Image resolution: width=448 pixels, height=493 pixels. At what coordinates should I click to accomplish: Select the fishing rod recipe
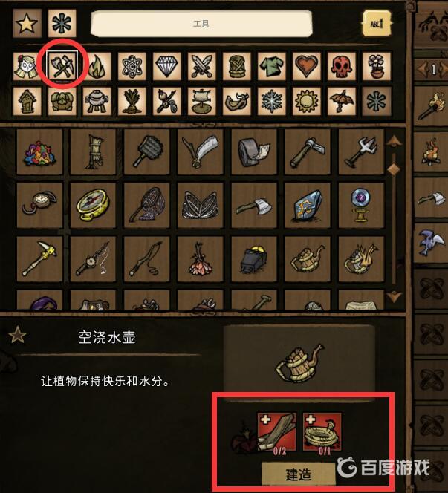[93, 259]
